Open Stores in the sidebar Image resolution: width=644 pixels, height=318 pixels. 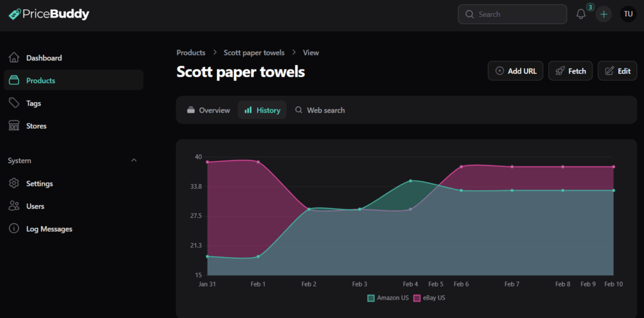[x=36, y=126]
